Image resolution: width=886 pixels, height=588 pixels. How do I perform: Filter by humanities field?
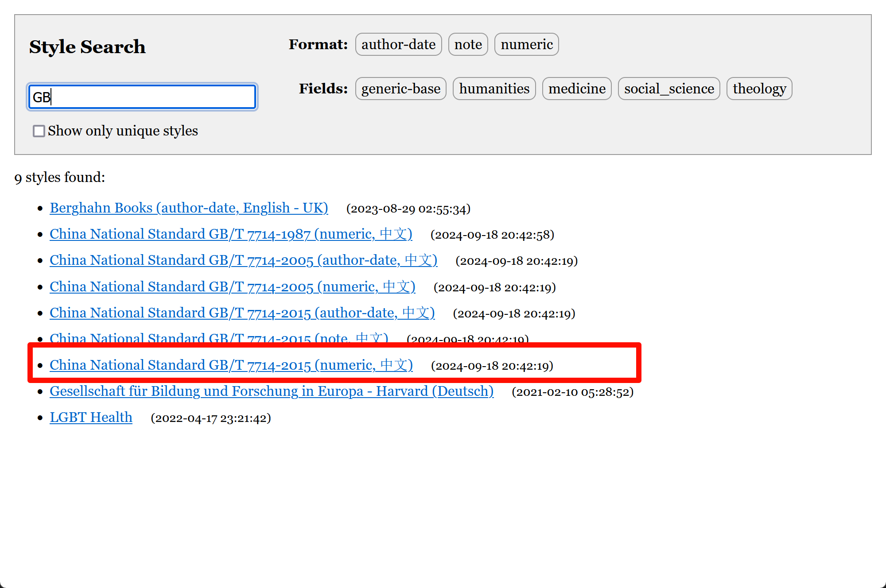[494, 89]
